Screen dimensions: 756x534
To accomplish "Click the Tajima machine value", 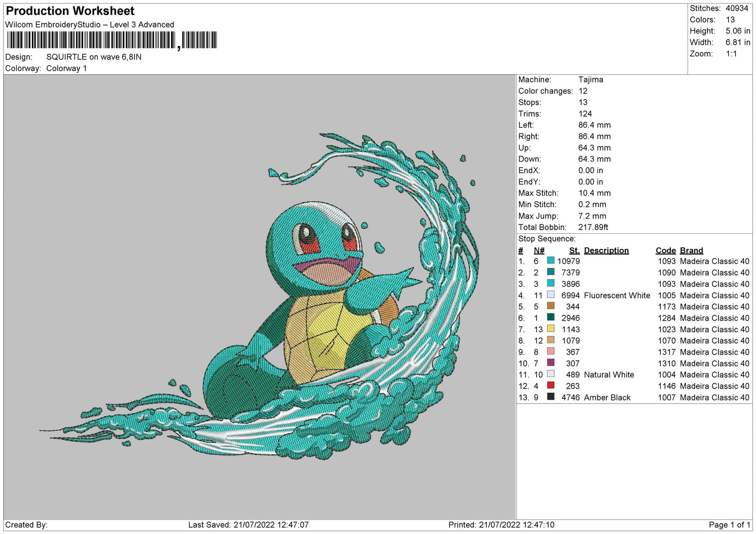I will 591,79.
